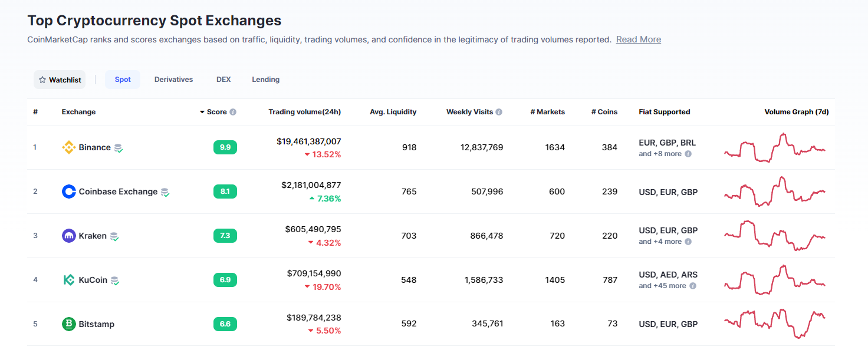Viewport: 868px width, 350px height.
Task: Sort by Avg. Liquidity column header
Action: [x=393, y=112]
